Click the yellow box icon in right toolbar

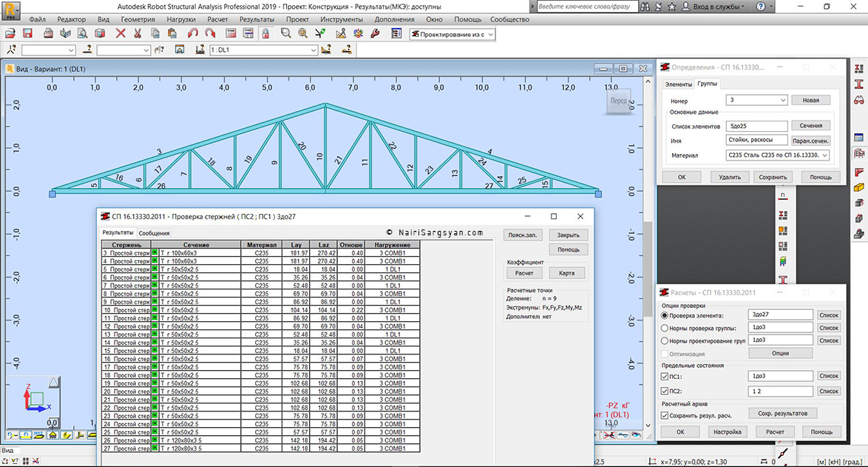[x=859, y=188]
